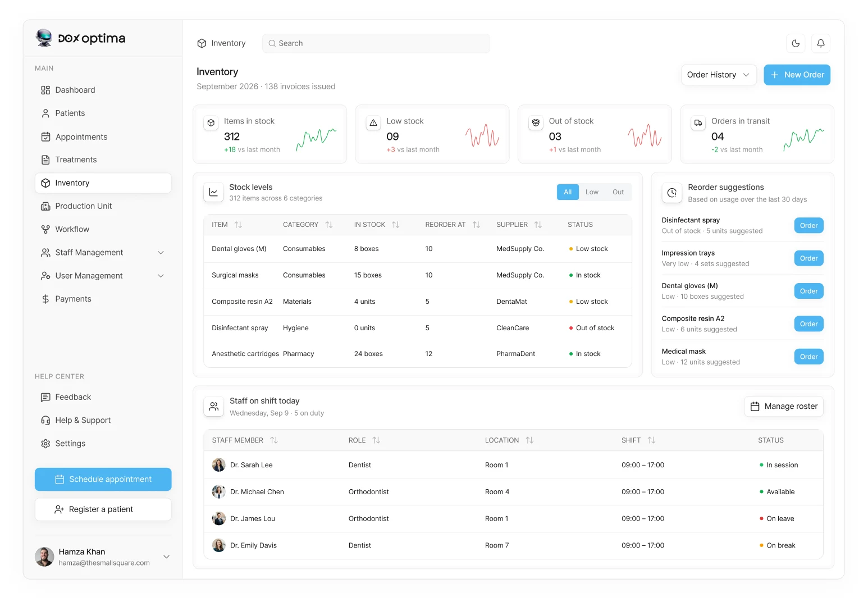Select the All stock filter tab
868x606 pixels.
[568, 192]
